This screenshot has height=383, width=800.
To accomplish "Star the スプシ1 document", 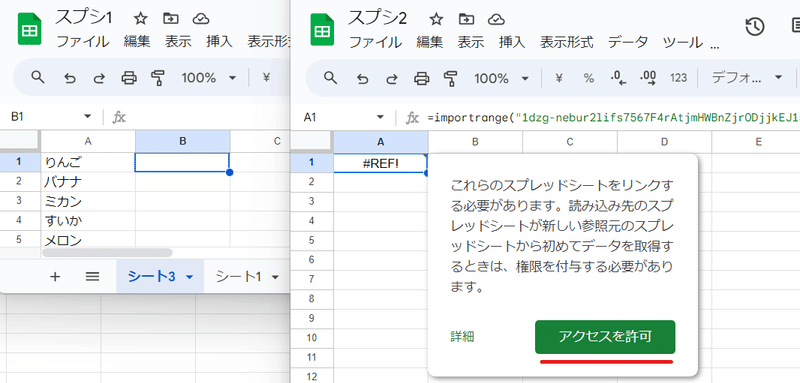I will point(140,19).
